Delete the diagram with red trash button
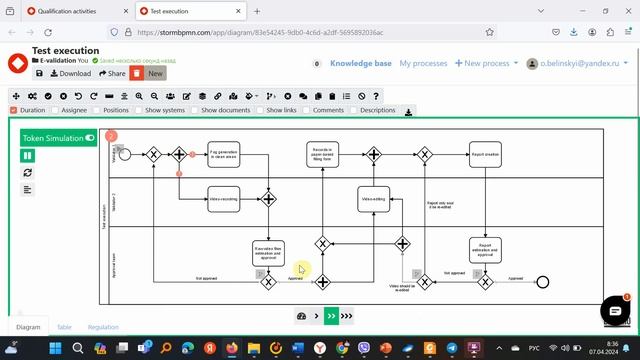The image size is (640, 360). click(137, 73)
